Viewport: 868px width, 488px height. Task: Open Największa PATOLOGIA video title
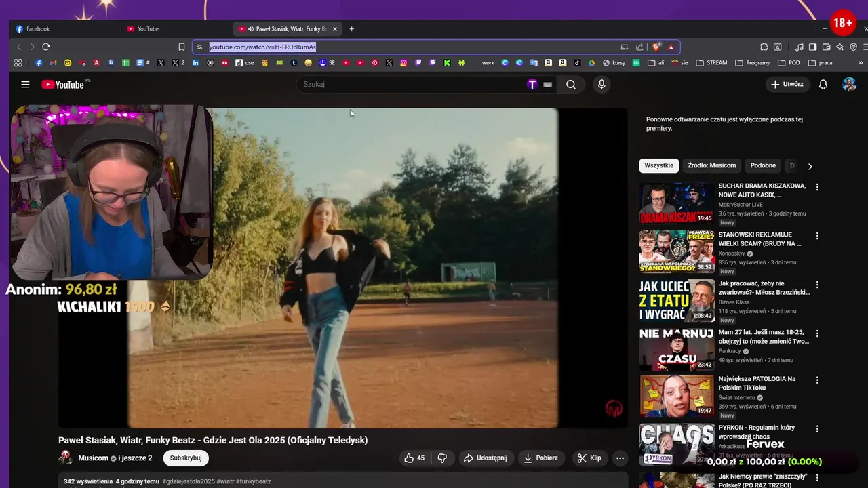click(757, 383)
